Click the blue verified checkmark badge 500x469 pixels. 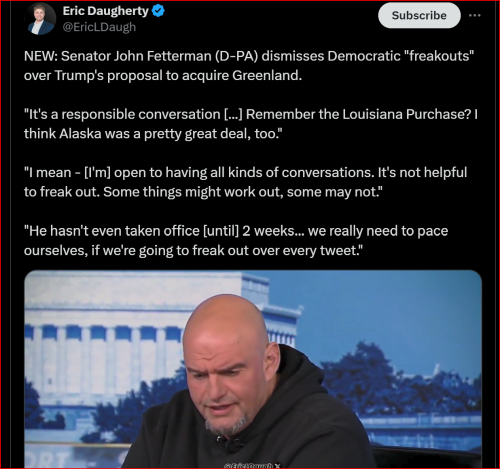click(x=158, y=11)
